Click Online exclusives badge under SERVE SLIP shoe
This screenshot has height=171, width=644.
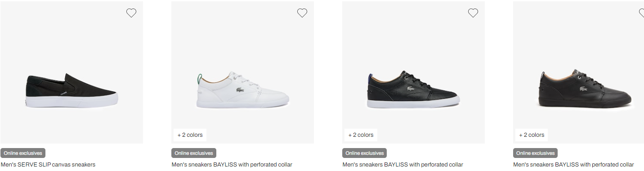tap(23, 153)
